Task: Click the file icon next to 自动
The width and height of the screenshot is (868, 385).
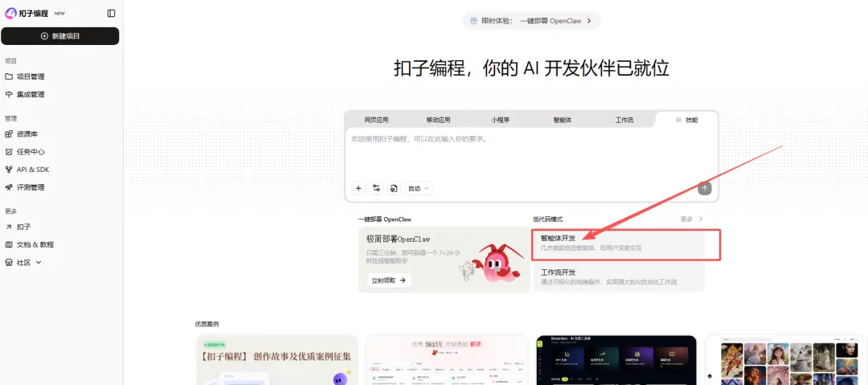Action: pos(394,188)
